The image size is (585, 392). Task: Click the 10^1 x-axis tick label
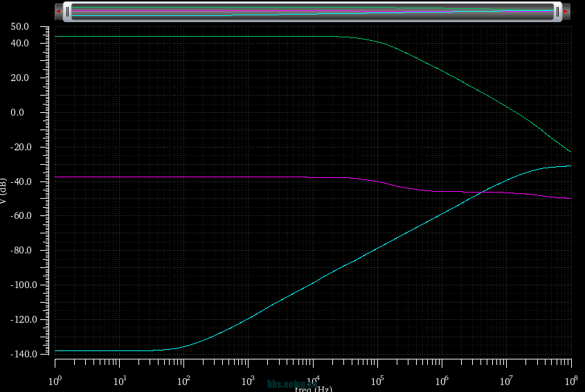coord(119,381)
